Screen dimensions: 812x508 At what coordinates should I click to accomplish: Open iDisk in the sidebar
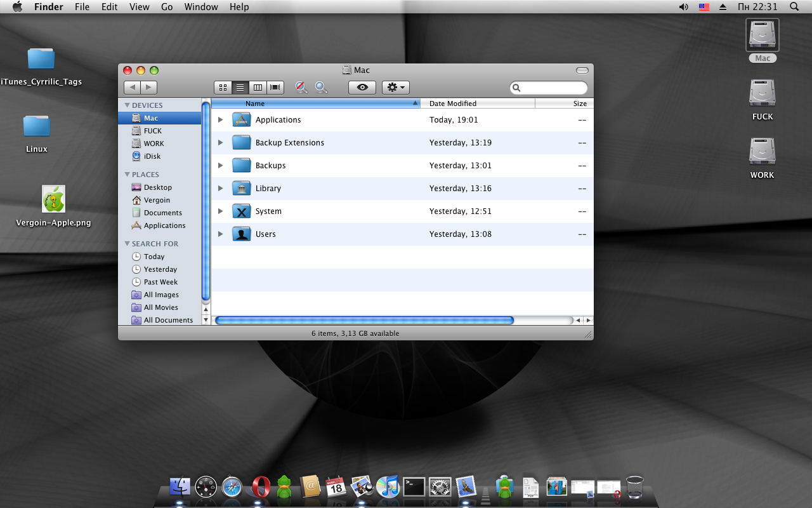coord(160,156)
